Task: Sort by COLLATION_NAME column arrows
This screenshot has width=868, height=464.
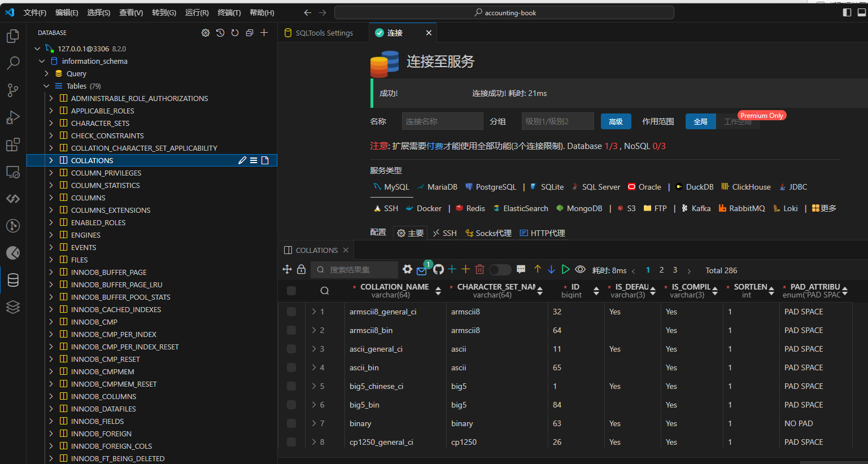Action: (x=438, y=291)
